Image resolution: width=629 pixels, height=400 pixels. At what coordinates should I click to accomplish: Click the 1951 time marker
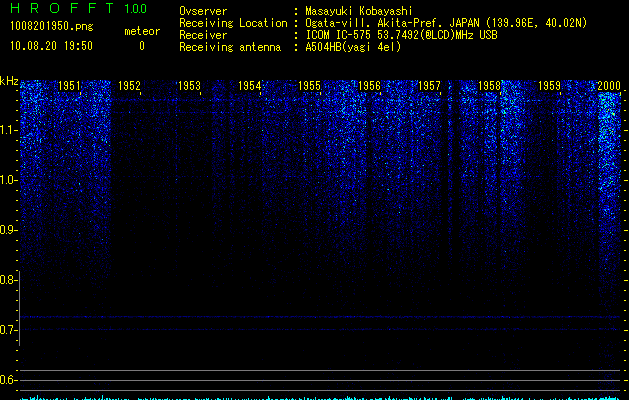[x=69, y=86]
